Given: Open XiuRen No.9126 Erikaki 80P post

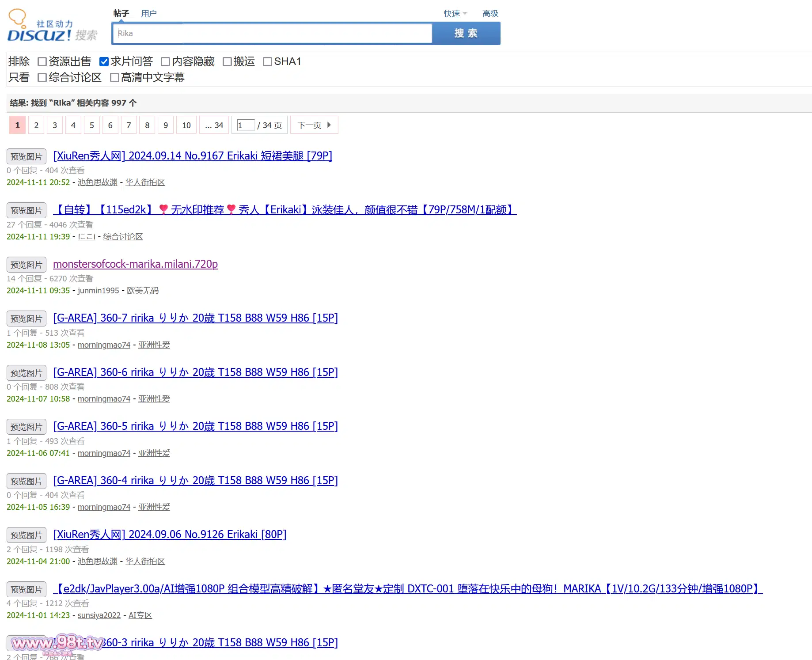Looking at the screenshot, I should (170, 534).
